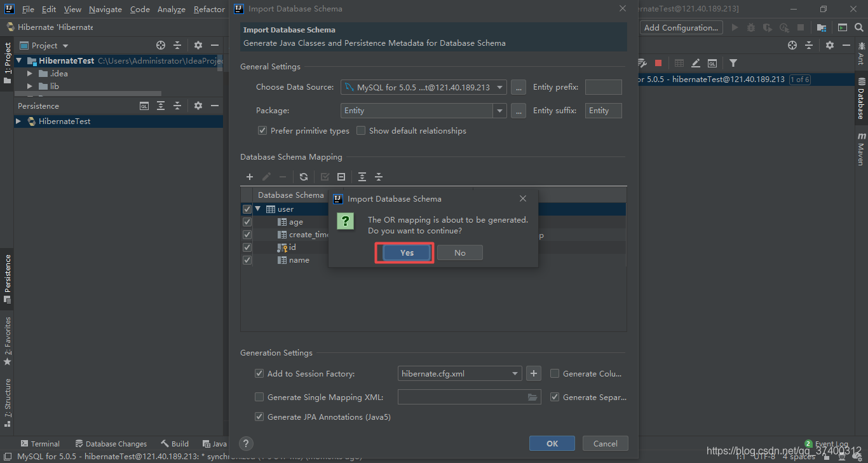
Task: Click OK in Import Database Schema window
Action: click(x=552, y=443)
